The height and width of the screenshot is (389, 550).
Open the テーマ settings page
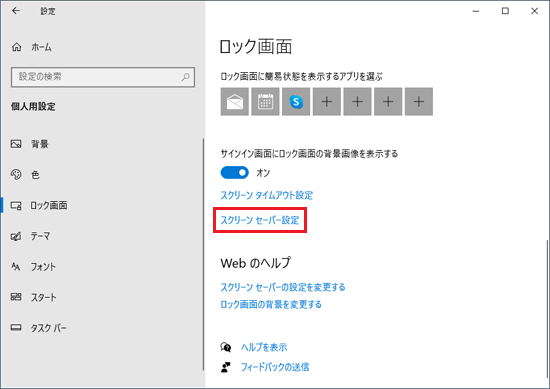point(40,236)
